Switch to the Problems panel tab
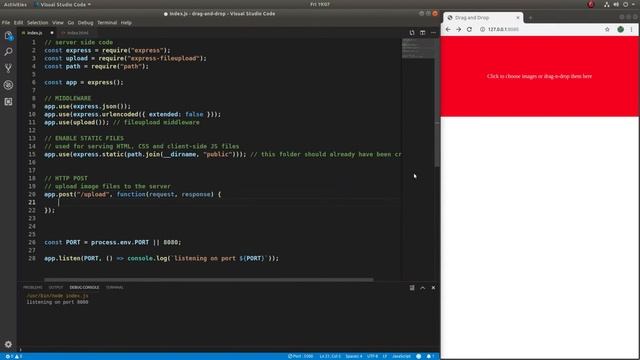Image resolution: width=640 pixels, height=360 pixels. [33, 288]
